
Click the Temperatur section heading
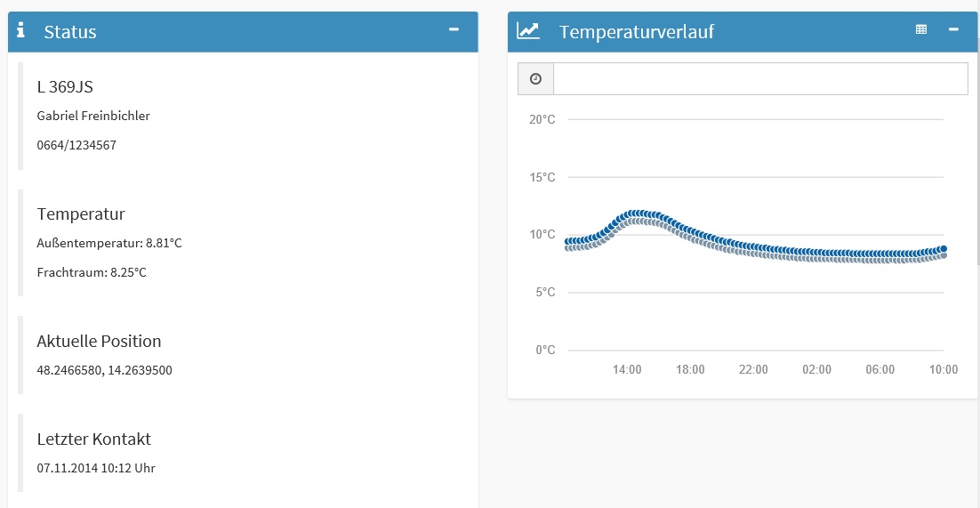[x=81, y=214]
